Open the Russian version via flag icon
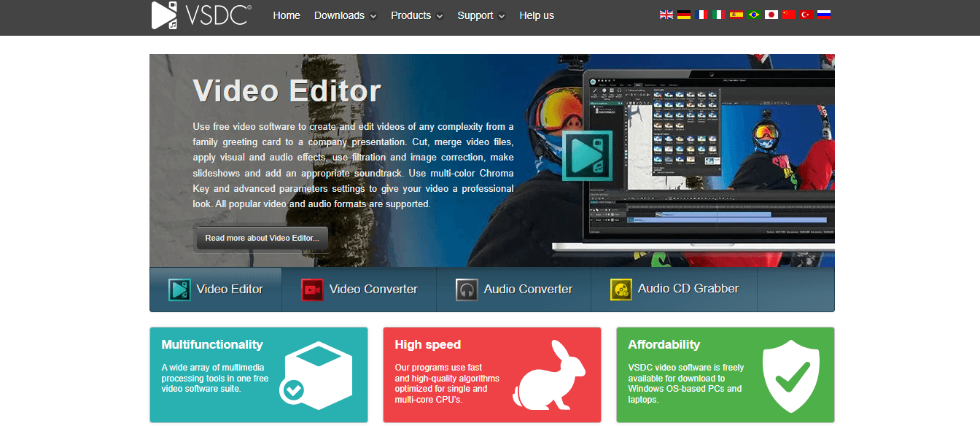The height and width of the screenshot is (426, 980). click(825, 14)
